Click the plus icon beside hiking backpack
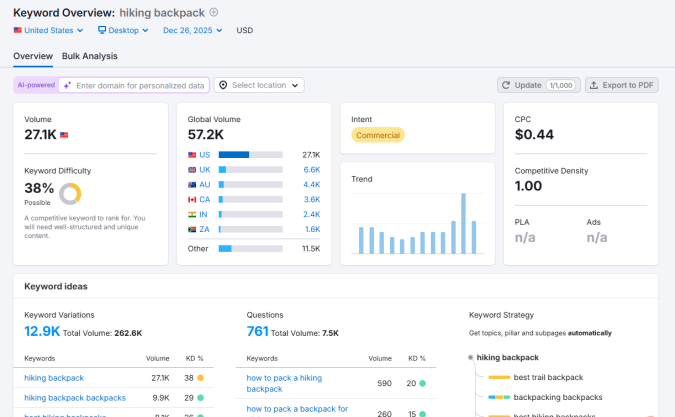The height and width of the screenshot is (417, 675). point(214,12)
